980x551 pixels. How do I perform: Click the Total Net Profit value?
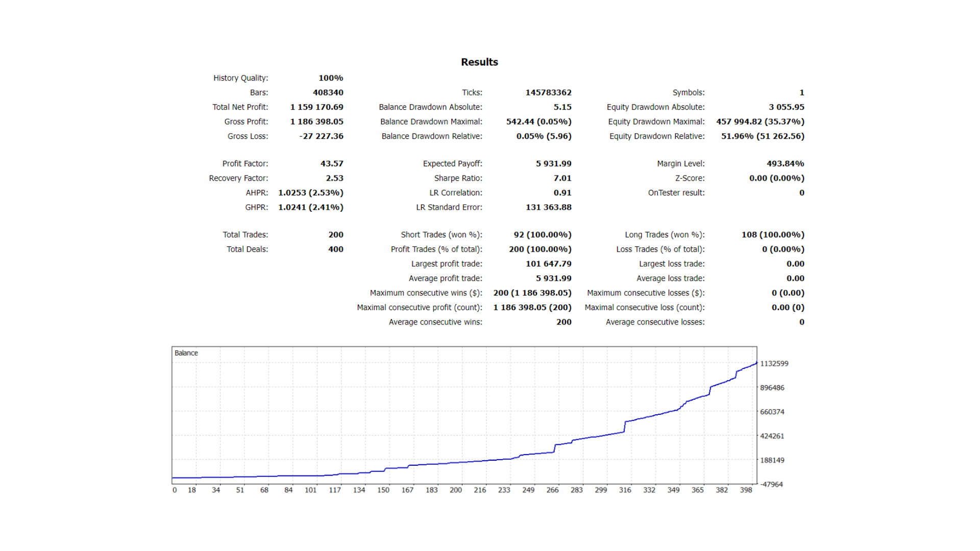point(316,107)
